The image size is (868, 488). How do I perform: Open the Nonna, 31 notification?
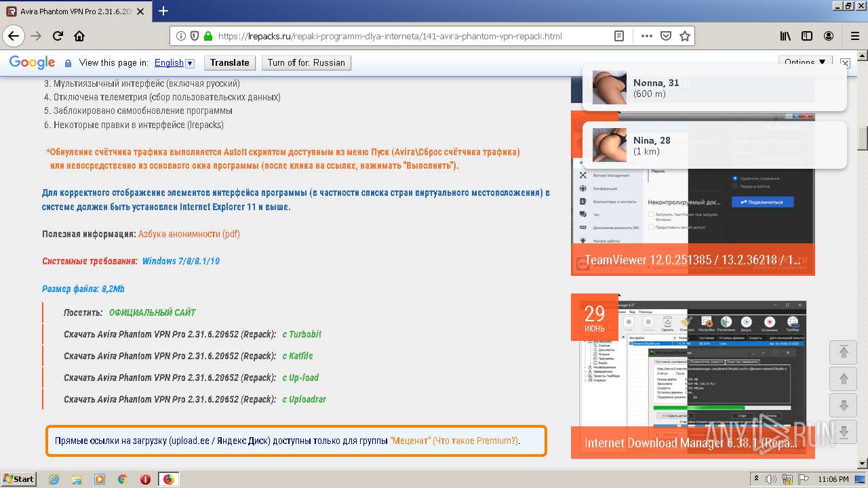(x=715, y=87)
